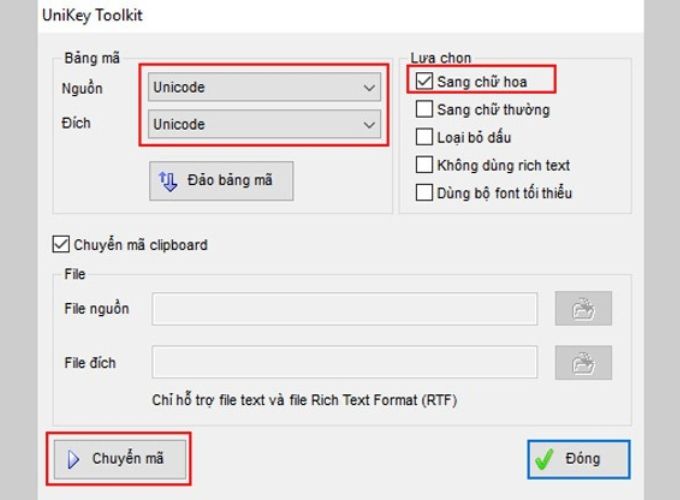Check Dùng bộ font tối thiểu
Screen dimensions: 680x500
(x=424, y=192)
